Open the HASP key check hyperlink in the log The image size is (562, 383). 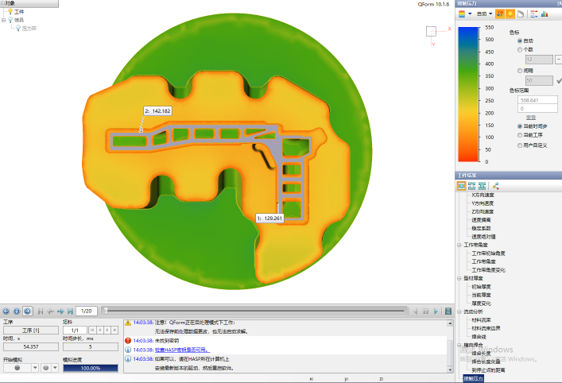coord(182,350)
